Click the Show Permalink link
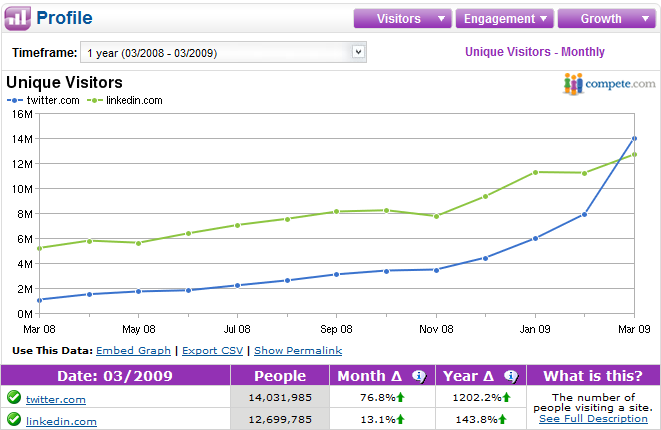Image resolution: width=661 pixels, height=430 pixels. [298, 351]
